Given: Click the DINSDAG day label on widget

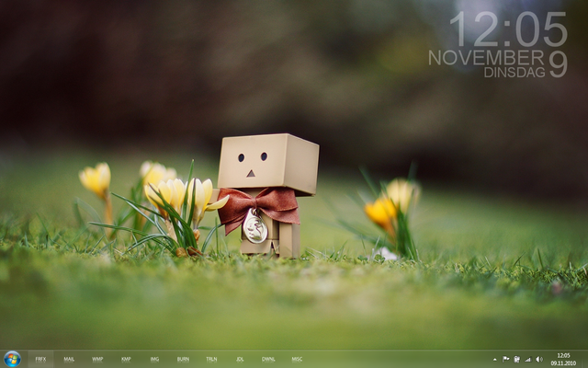Looking at the screenshot, I should tap(514, 72).
